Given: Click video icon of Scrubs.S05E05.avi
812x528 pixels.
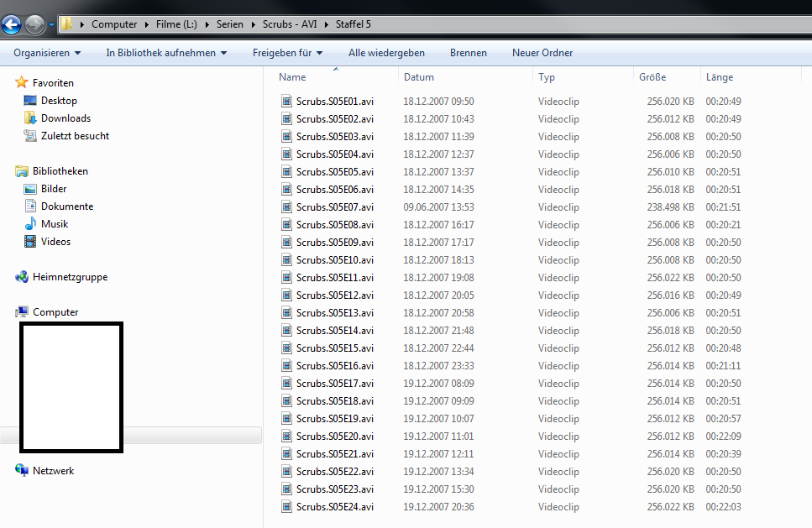Looking at the screenshot, I should click(286, 171).
